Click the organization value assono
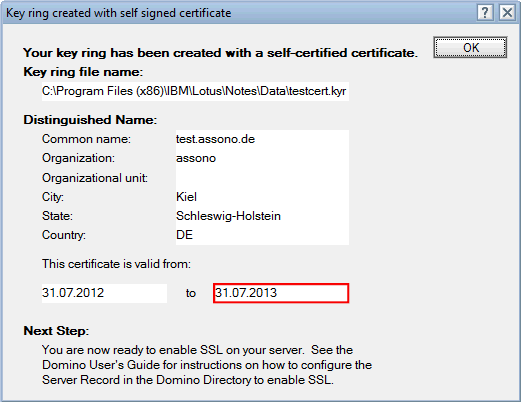This screenshot has width=522, height=402. pyautogui.click(x=196, y=158)
